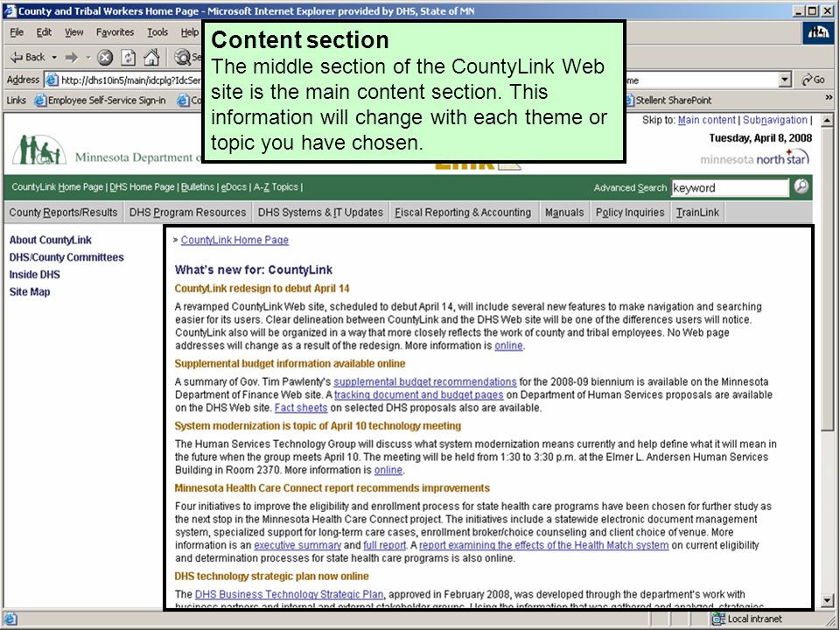Select DHS Program Resources tab
This screenshot has width=840, height=630.
(x=187, y=212)
